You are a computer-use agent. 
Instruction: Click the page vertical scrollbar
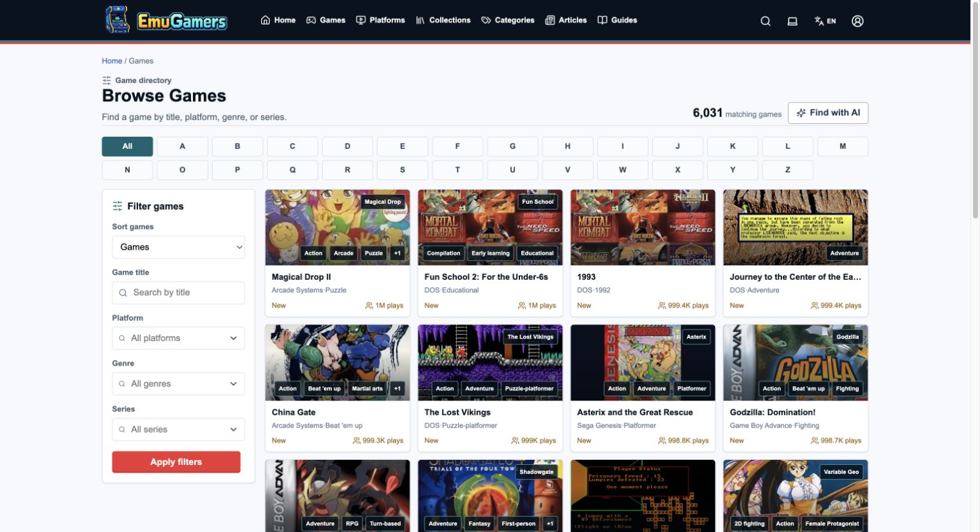975,111
